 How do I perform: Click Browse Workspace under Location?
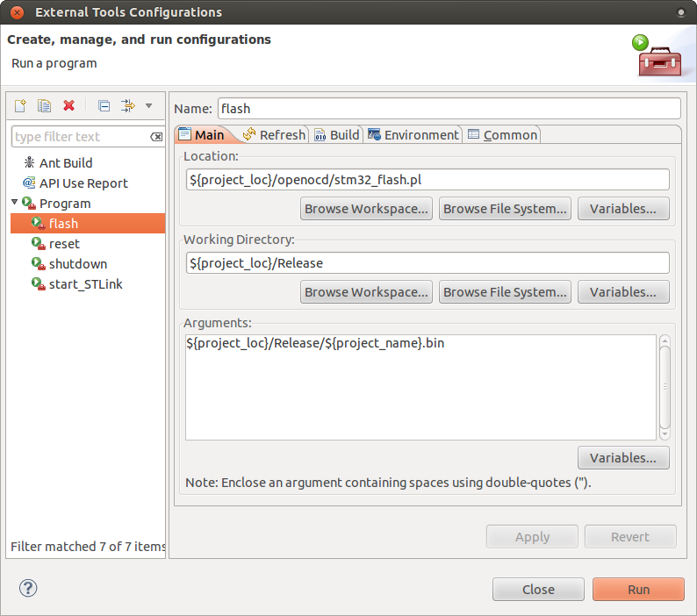click(366, 209)
